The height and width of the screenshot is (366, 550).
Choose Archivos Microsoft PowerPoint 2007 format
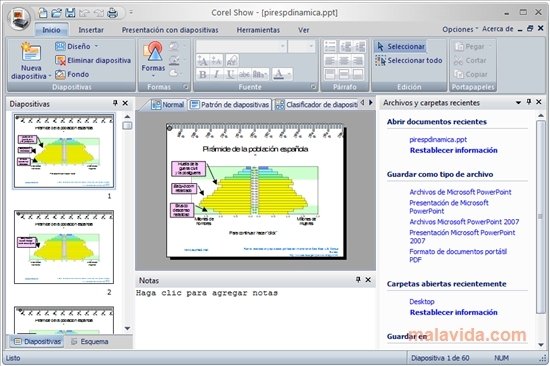pos(464,222)
